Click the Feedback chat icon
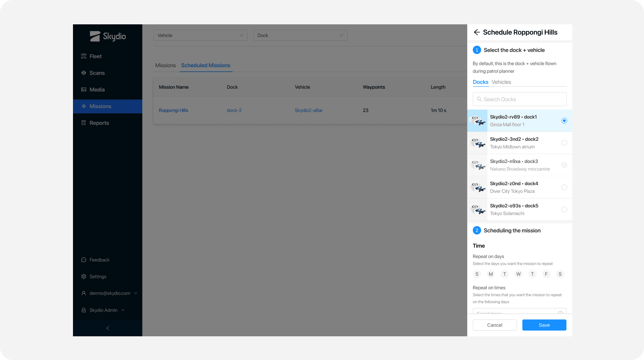 pos(84,260)
